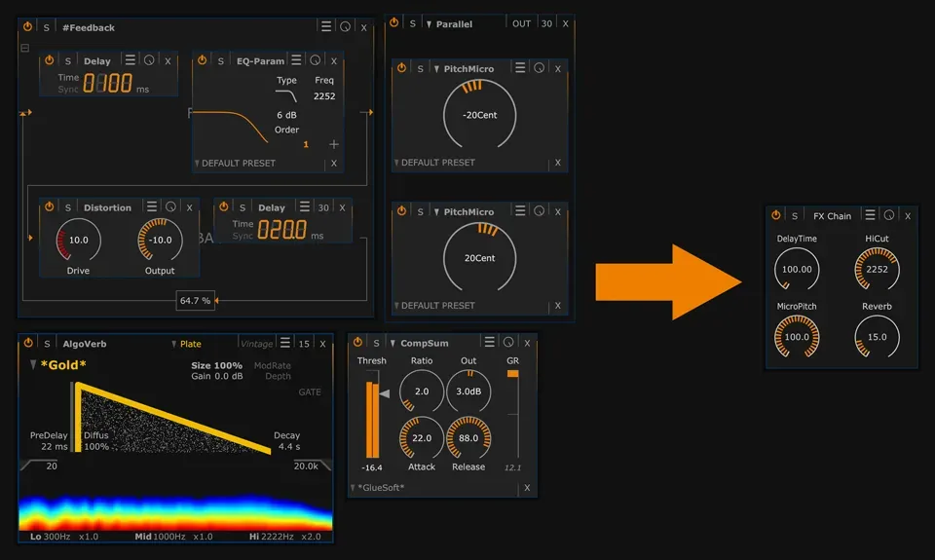Open the Distortion module menu icon

point(152,206)
